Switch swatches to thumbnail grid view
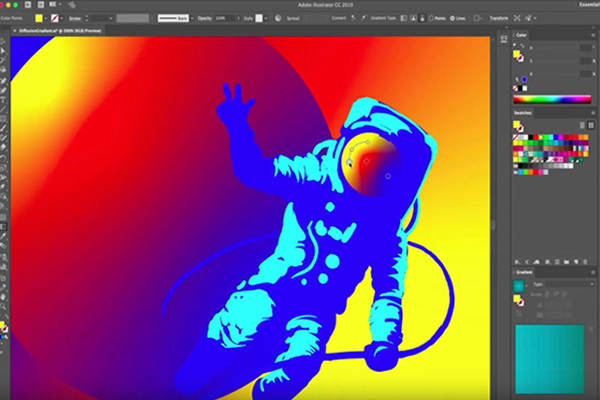 tap(591, 125)
